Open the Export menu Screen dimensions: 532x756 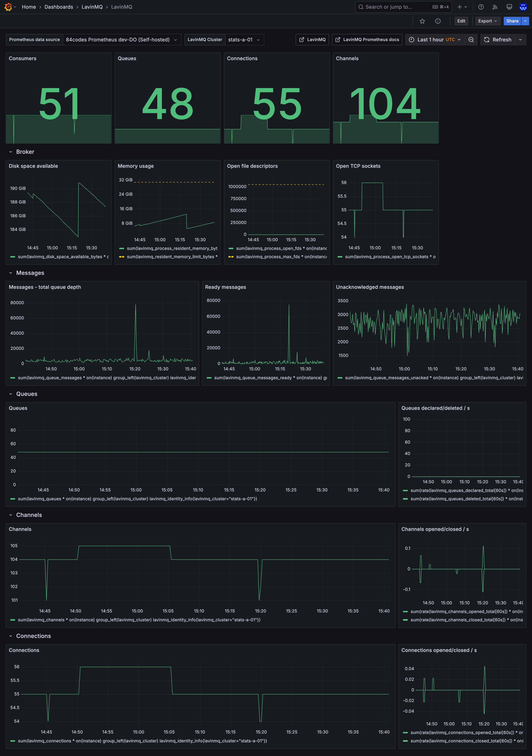point(487,21)
